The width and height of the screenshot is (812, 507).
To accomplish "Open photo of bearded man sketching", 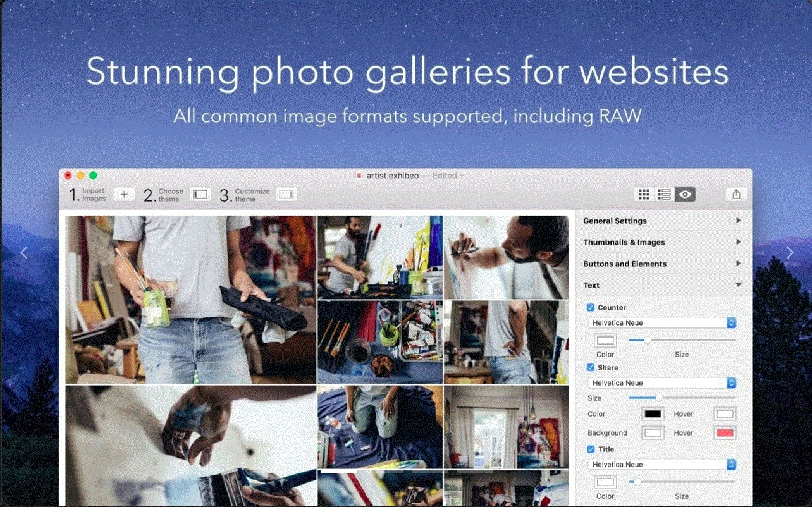I will (x=505, y=257).
